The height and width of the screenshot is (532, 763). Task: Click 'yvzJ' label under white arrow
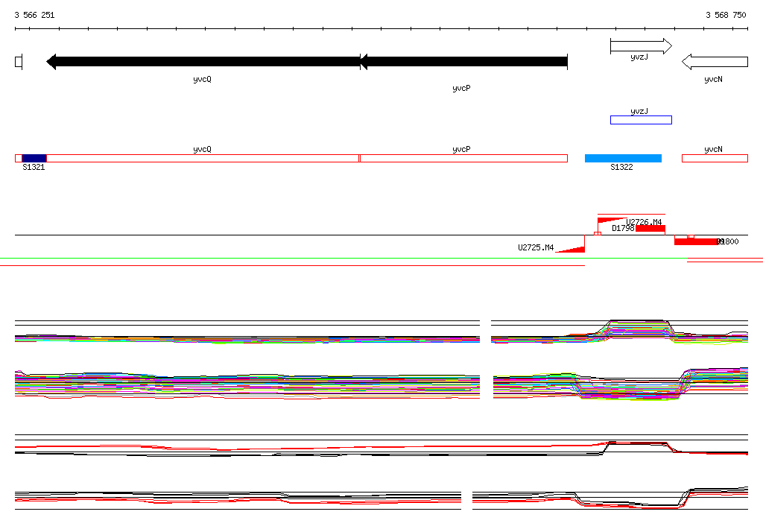(639, 57)
